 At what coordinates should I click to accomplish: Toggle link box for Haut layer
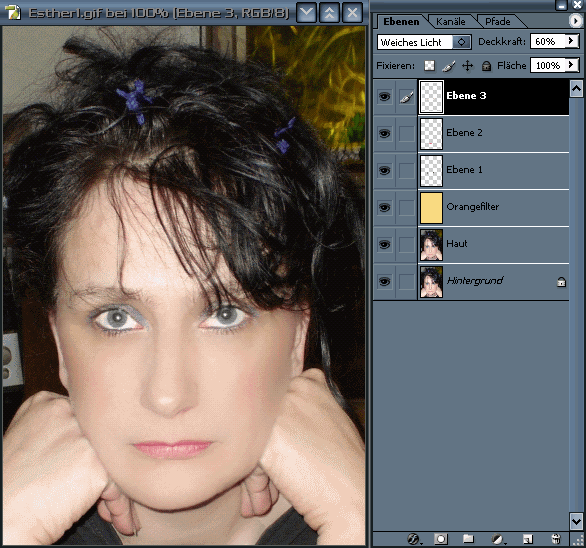pyautogui.click(x=407, y=244)
